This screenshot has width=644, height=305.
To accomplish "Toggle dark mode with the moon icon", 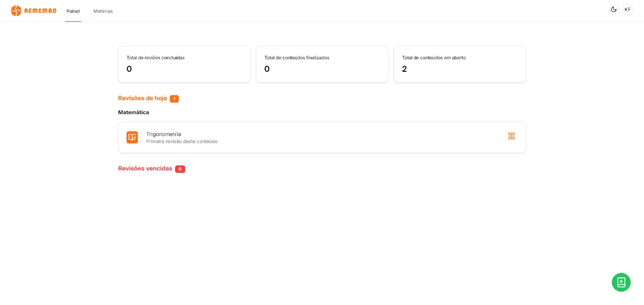I will click(613, 10).
